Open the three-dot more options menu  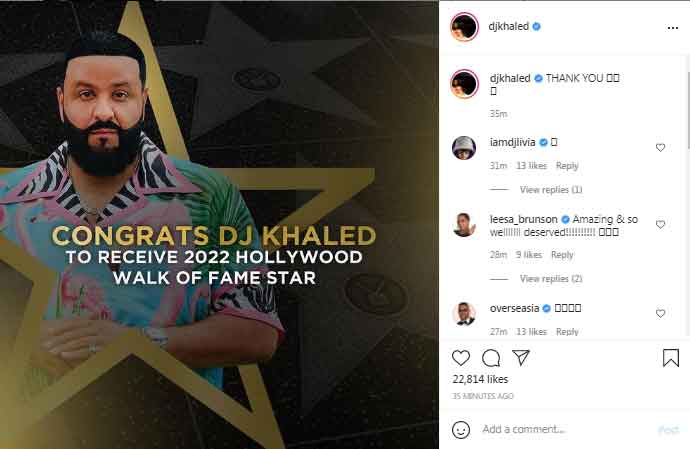(x=672, y=28)
